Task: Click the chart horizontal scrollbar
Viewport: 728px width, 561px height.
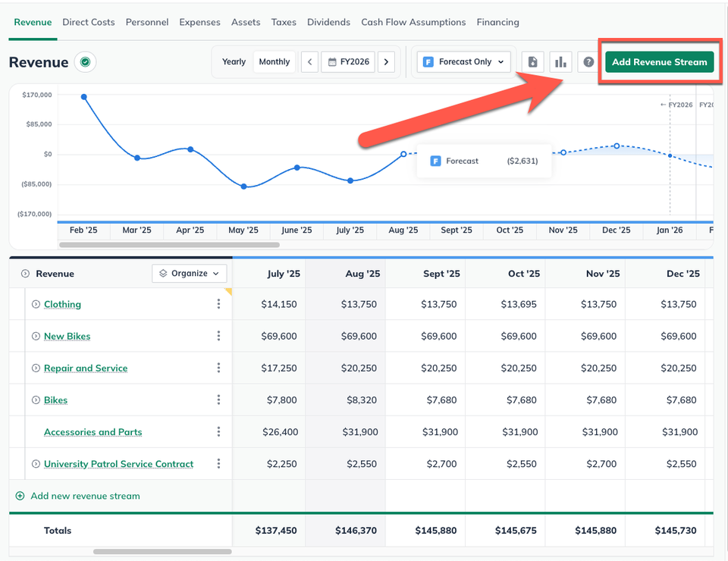Action: coord(169,245)
